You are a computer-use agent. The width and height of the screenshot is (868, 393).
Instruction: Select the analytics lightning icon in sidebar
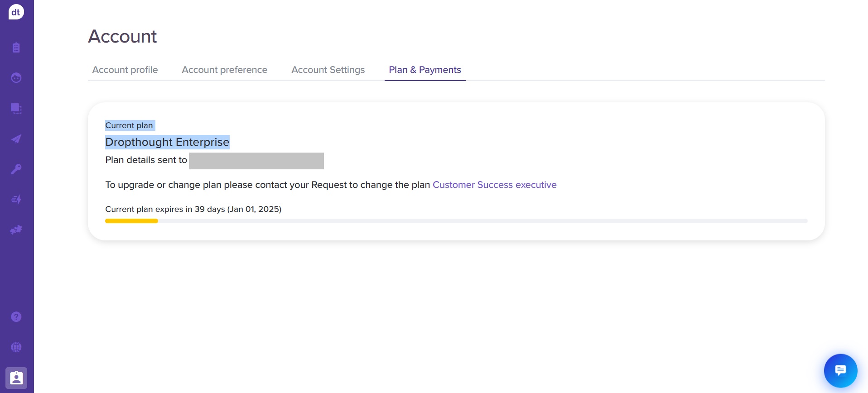click(16, 199)
